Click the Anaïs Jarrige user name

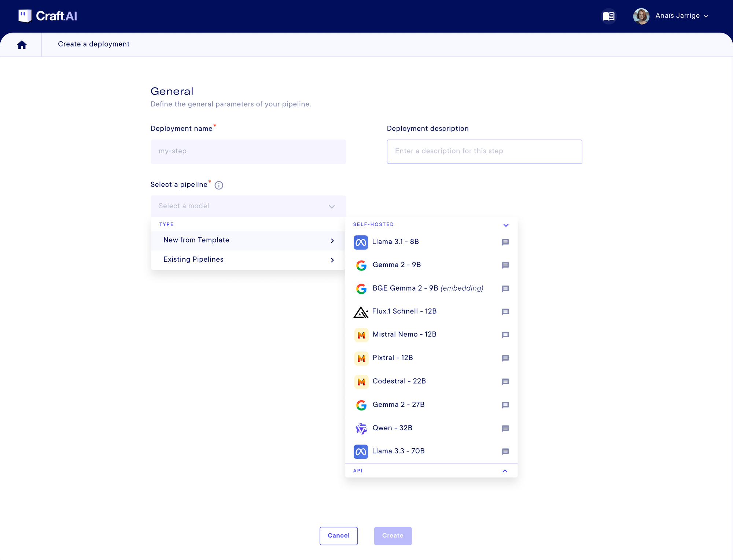pos(678,16)
